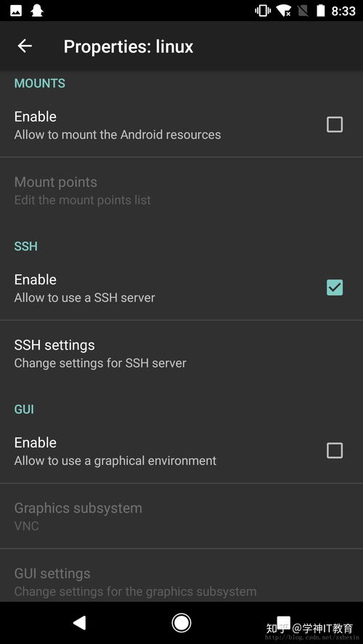Enable the Mounts checkbox

click(x=335, y=125)
